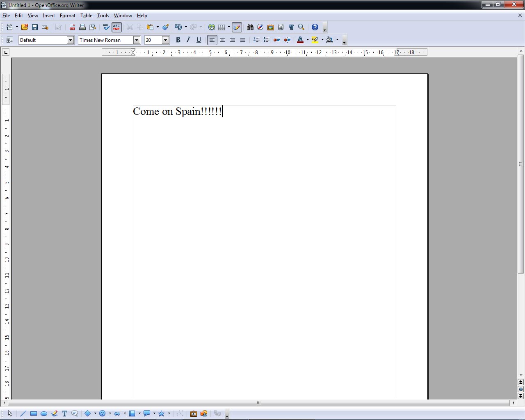Expand the Font Color dropdown arrow
This screenshot has height=420, width=525.
click(x=308, y=40)
